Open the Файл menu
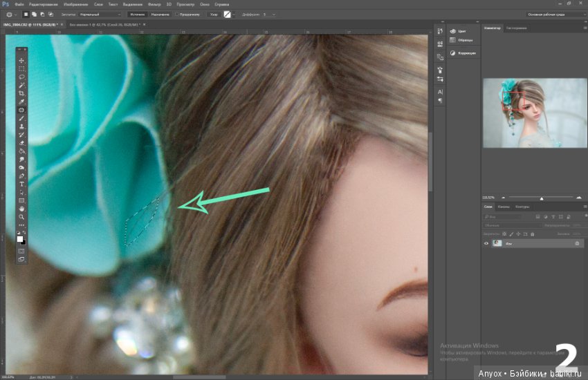The image size is (588, 380). pyautogui.click(x=19, y=5)
